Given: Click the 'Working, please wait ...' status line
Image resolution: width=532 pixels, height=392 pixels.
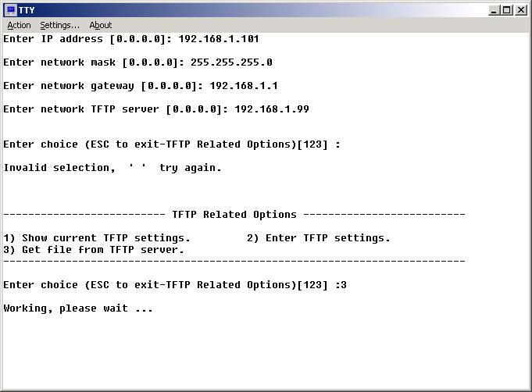Looking at the screenshot, I should (x=78, y=308).
